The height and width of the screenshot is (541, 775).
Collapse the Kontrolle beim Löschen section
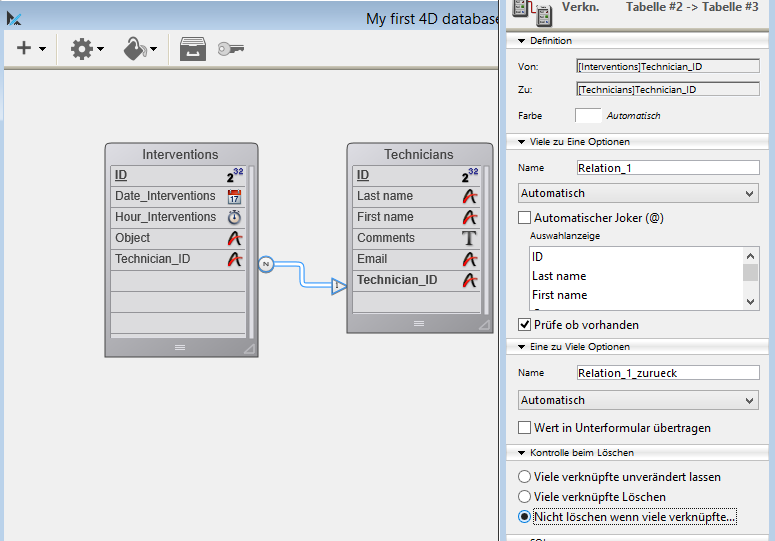521,453
